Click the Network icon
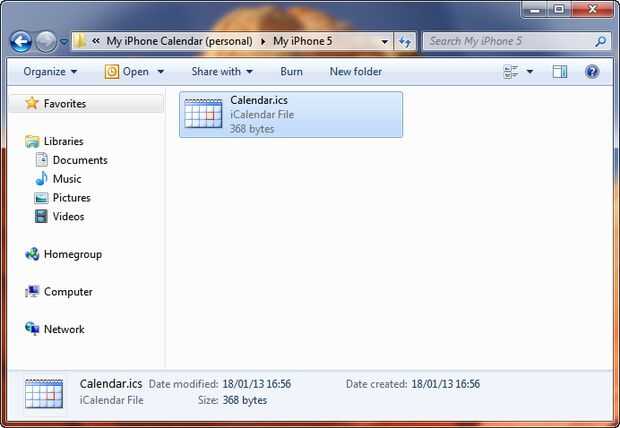The image size is (620, 428). click(32, 329)
